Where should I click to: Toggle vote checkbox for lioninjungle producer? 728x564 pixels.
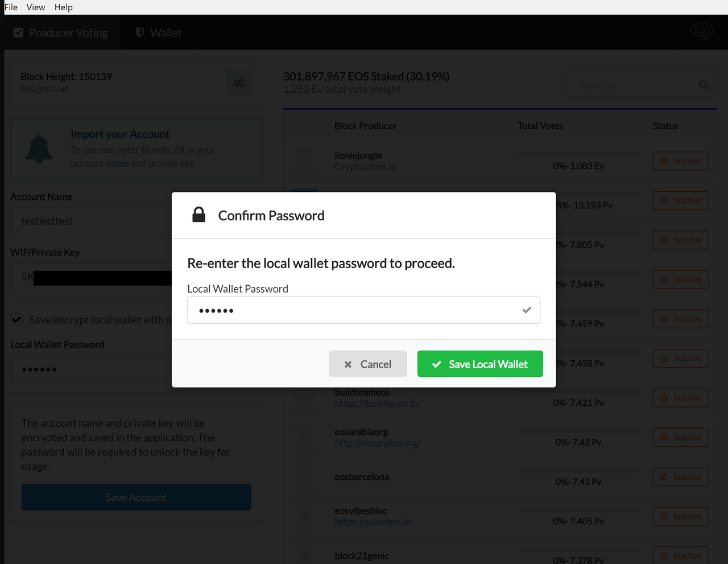pyautogui.click(x=304, y=161)
